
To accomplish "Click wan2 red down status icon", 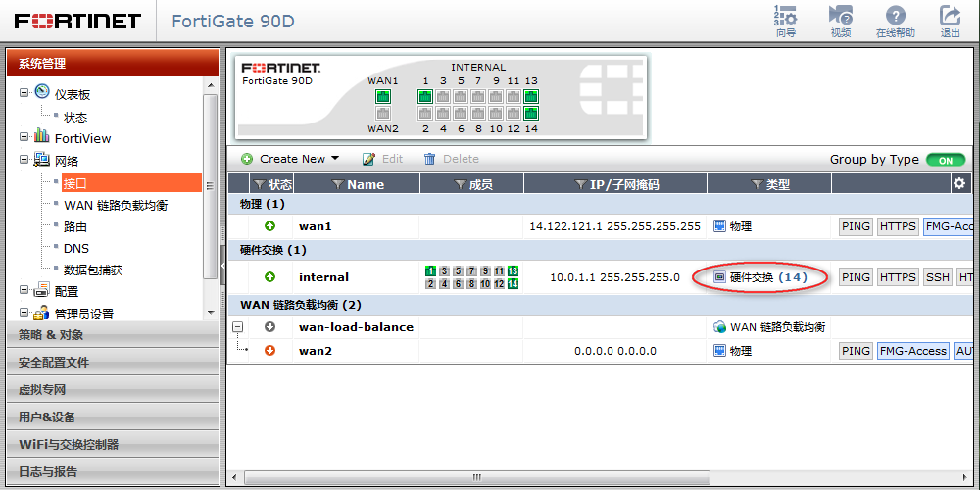I will 270,351.
